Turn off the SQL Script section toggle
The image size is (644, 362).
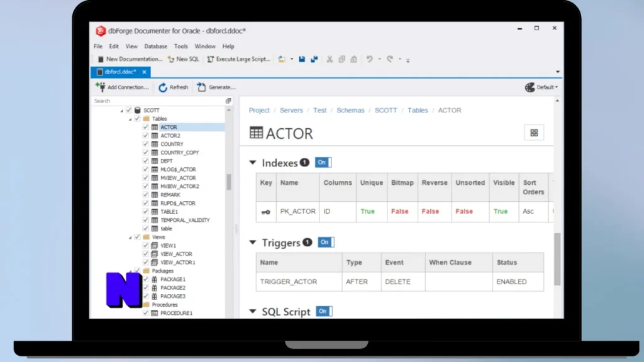point(324,311)
